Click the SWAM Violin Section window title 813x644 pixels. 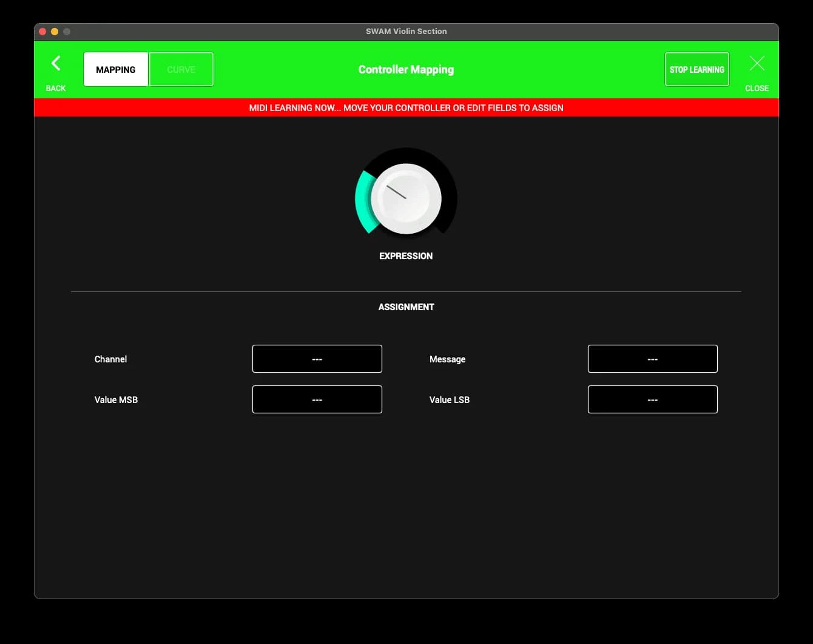click(x=406, y=32)
